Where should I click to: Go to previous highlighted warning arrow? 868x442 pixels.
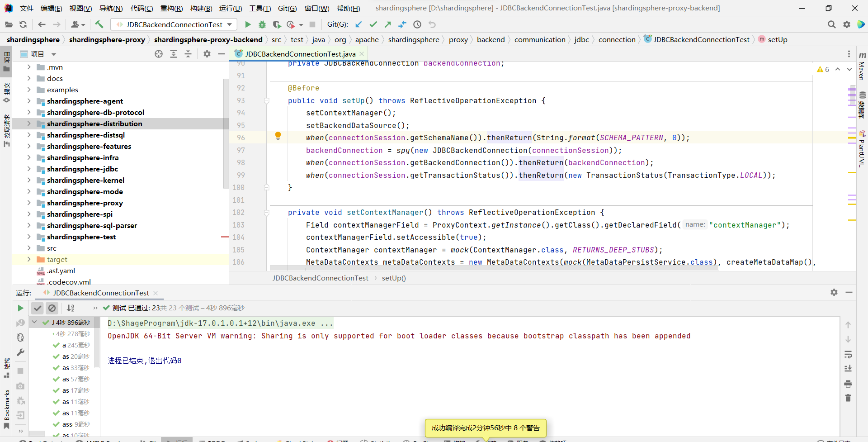(838, 69)
